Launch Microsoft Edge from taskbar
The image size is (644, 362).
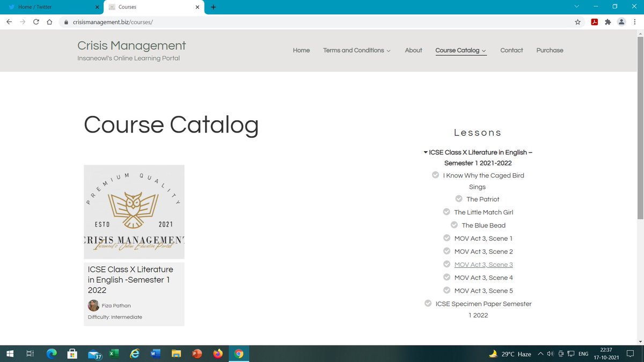tap(51, 354)
